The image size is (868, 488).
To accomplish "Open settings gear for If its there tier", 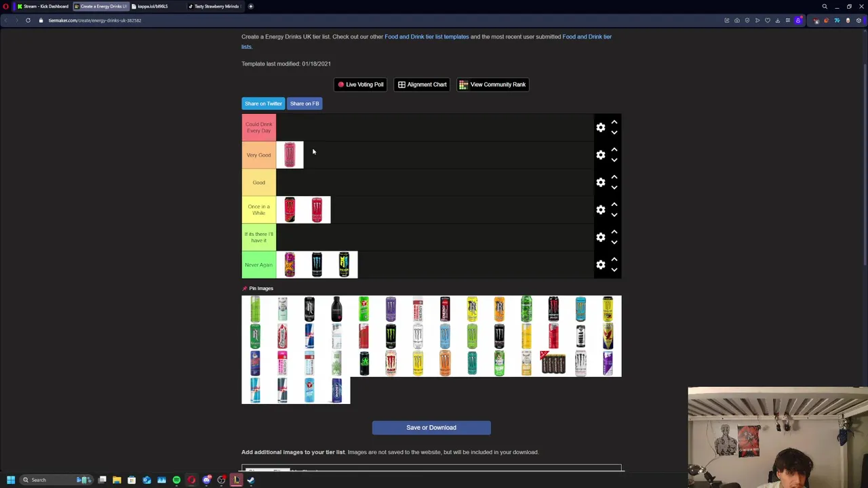I will click(600, 237).
